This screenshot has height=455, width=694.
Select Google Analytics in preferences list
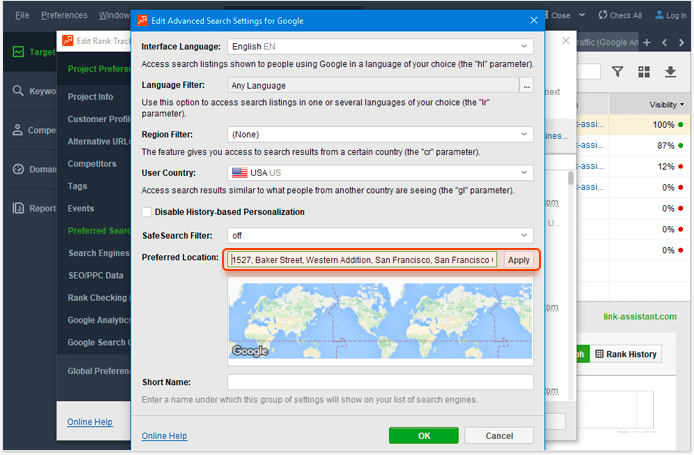pos(99,320)
